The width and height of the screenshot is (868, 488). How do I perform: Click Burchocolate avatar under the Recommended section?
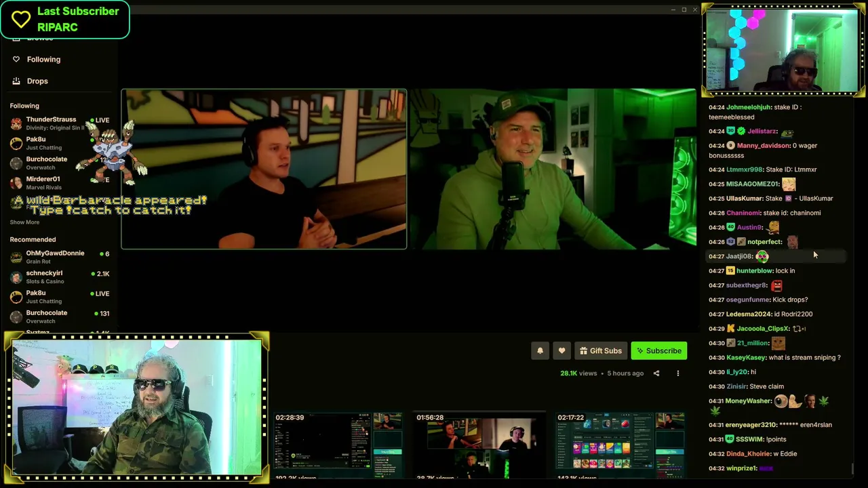(16, 317)
